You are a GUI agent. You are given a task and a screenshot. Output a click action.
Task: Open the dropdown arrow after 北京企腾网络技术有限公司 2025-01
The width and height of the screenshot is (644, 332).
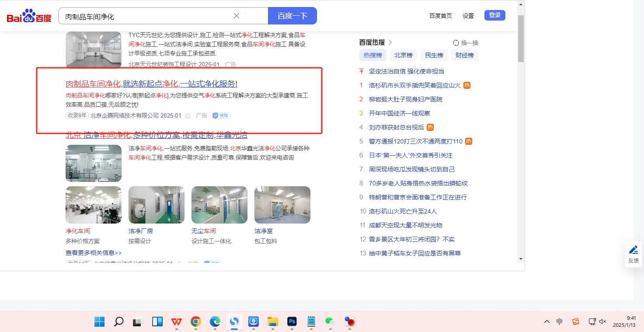188,116
